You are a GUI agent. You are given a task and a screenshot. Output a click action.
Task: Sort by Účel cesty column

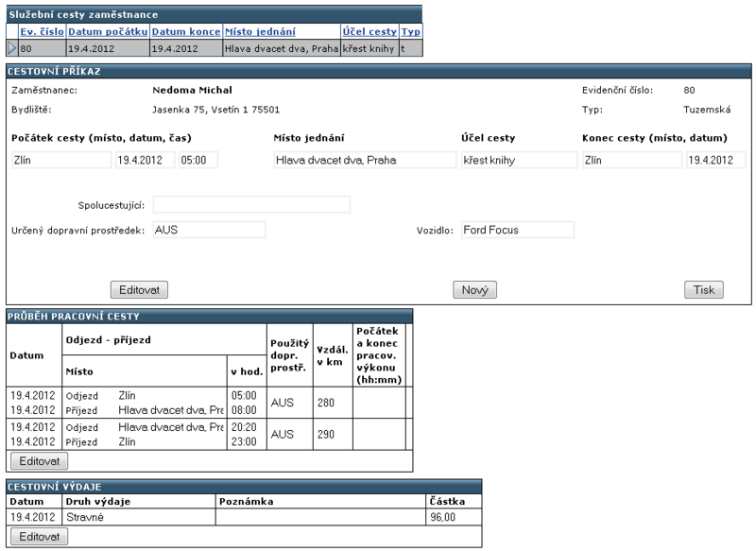point(369,32)
